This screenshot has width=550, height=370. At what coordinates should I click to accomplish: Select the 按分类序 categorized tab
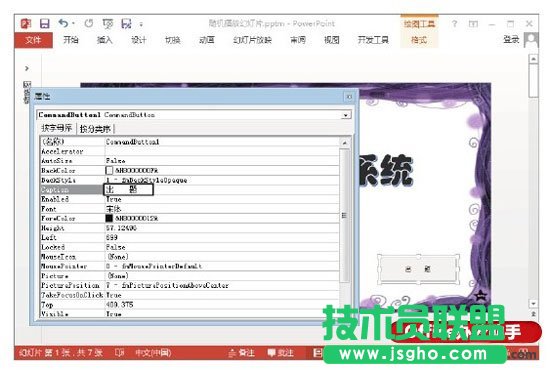coord(95,129)
